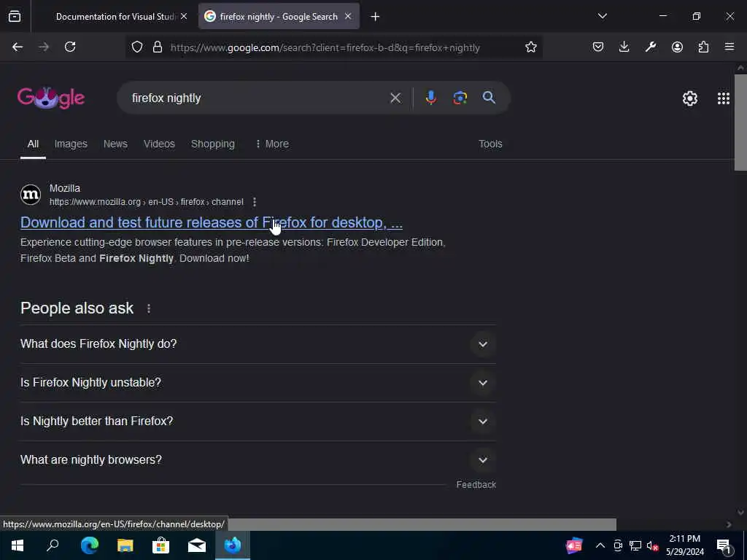List all tabs dropdown arrow

[602, 16]
